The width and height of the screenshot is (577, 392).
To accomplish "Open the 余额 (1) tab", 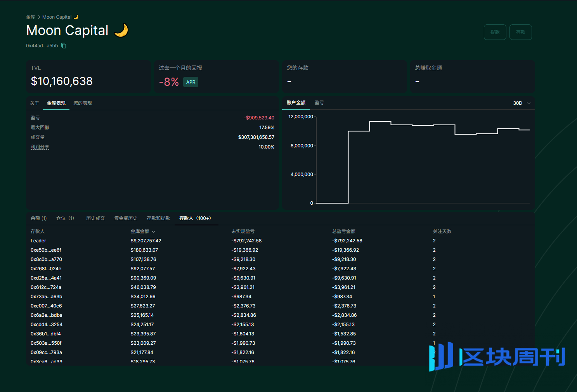I will click(x=39, y=218).
